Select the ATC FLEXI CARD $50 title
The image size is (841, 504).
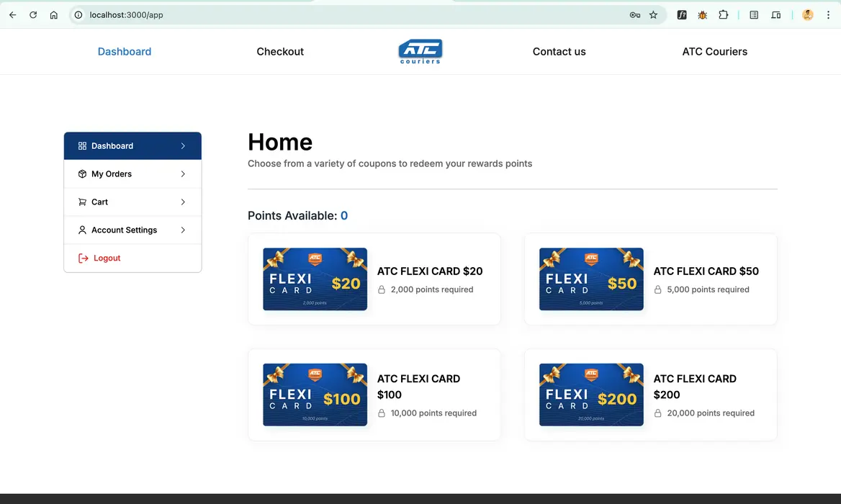pos(706,271)
